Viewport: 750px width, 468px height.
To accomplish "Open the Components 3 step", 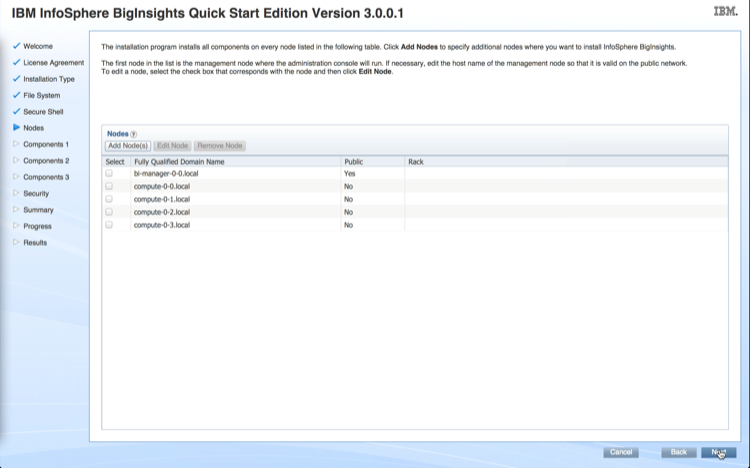I will 46,177.
